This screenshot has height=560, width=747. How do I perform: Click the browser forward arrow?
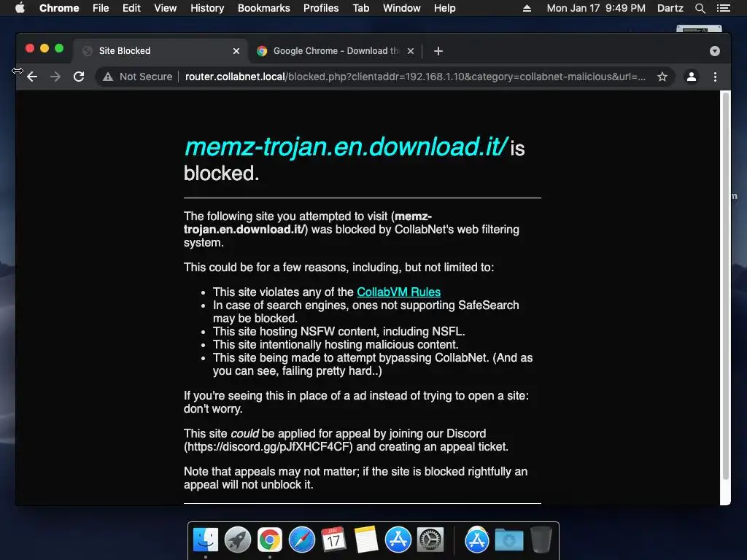pyautogui.click(x=55, y=77)
